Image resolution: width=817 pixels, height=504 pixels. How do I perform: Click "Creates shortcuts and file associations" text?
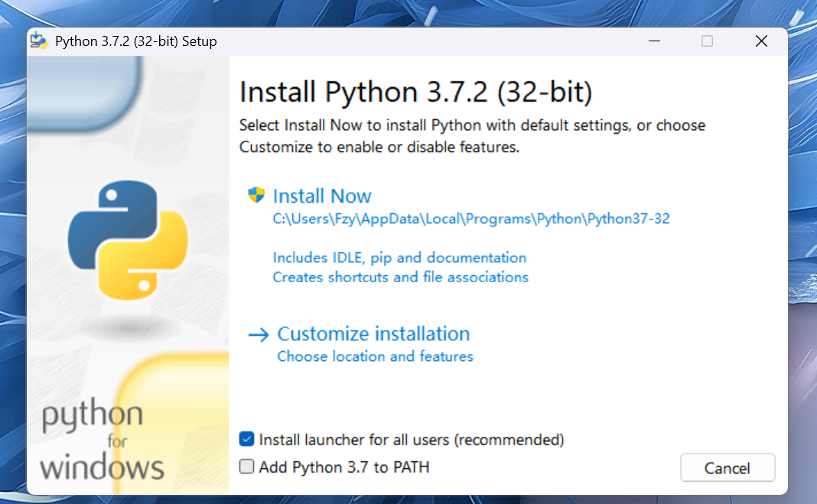[401, 277]
